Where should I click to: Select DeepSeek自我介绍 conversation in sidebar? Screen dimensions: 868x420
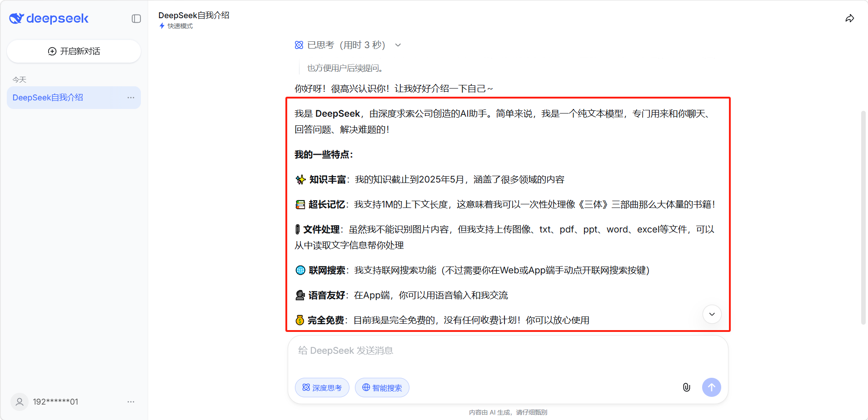(48, 98)
